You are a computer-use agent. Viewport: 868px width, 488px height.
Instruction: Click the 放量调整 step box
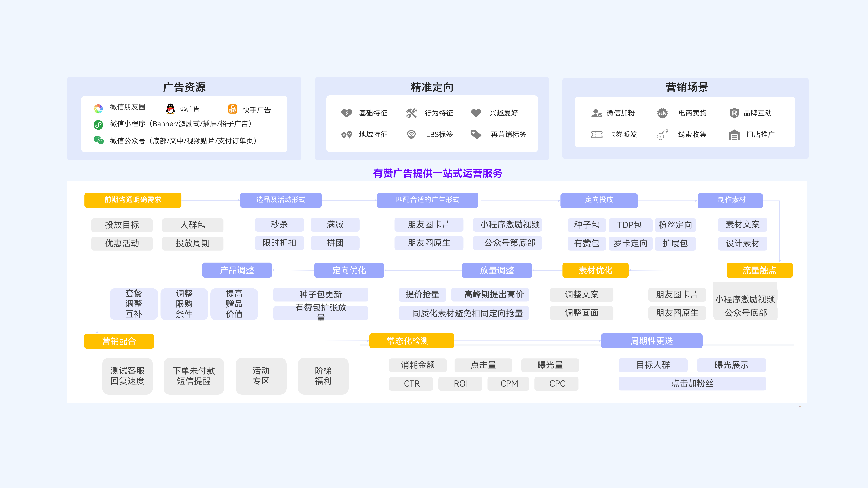[497, 270]
